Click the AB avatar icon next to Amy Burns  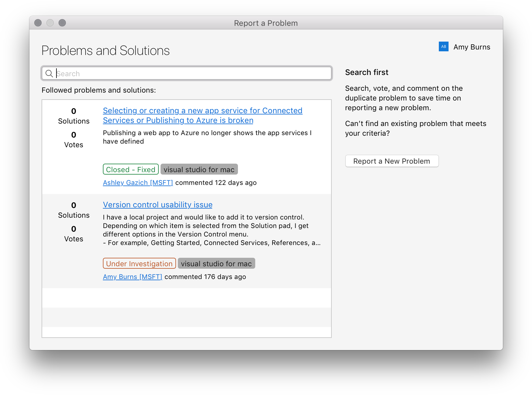click(x=443, y=46)
